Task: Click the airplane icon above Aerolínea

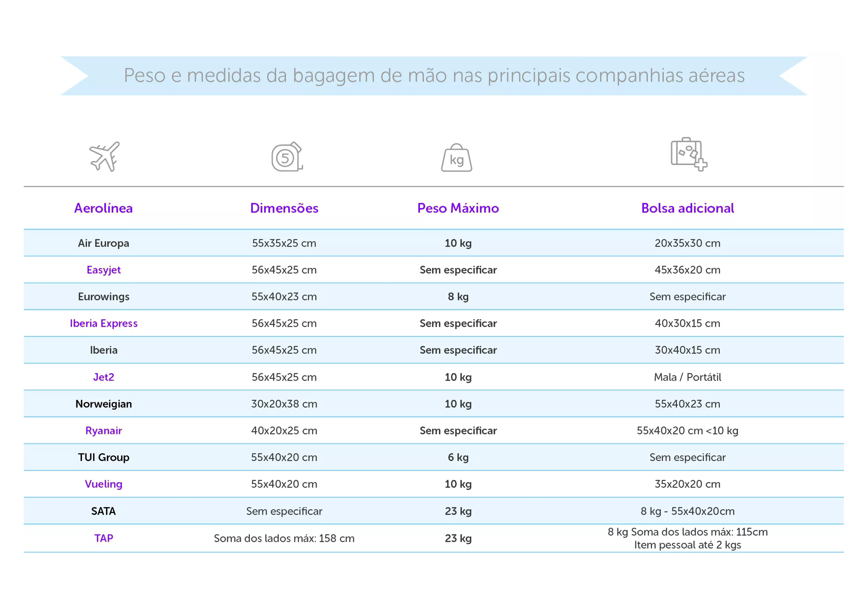Action: coord(105,156)
